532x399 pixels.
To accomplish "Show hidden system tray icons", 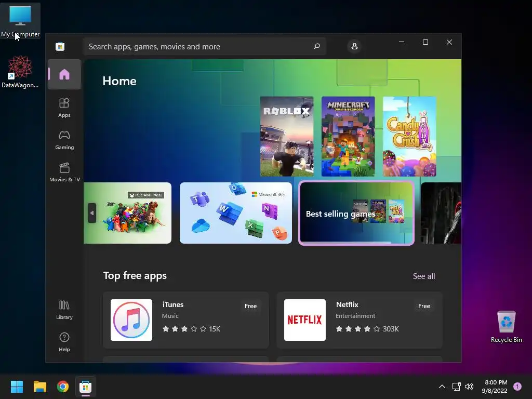I will point(442,387).
